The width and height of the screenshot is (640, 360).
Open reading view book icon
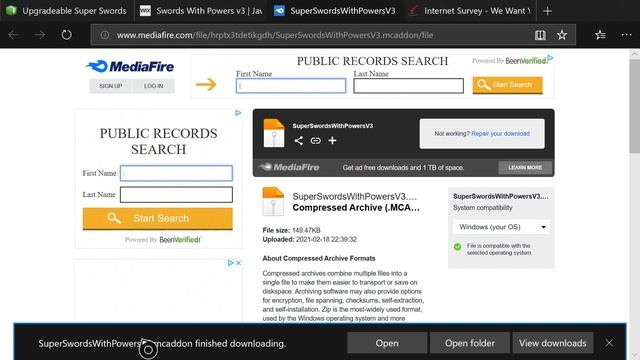[540, 35]
